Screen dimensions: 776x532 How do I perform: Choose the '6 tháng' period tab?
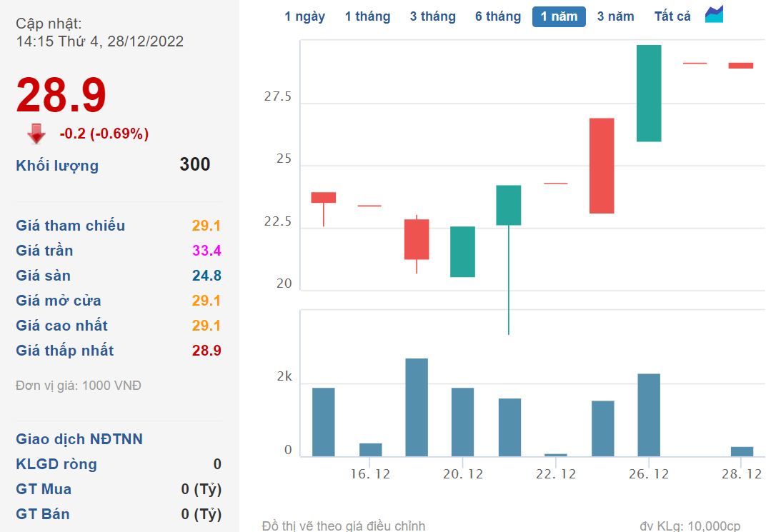pyautogui.click(x=498, y=16)
